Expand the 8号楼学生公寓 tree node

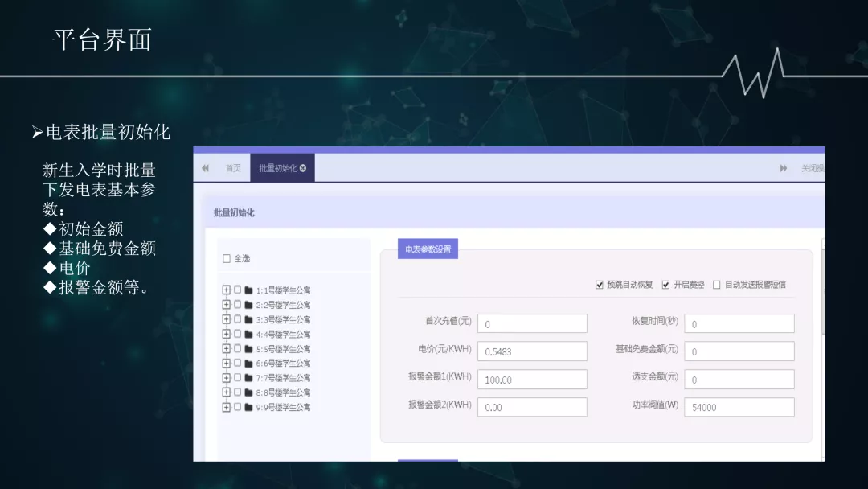(226, 392)
